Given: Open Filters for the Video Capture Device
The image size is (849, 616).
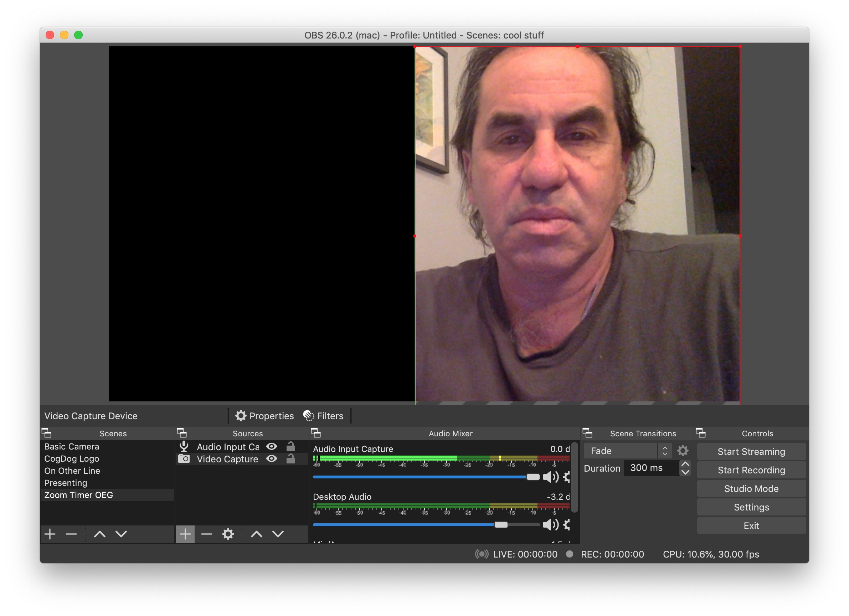Looking at the screenshot, I should 324,416.
